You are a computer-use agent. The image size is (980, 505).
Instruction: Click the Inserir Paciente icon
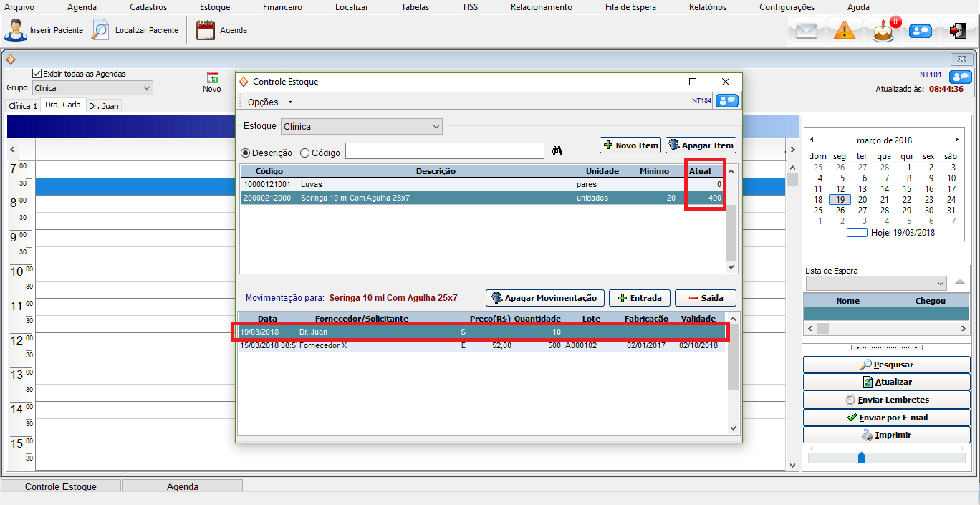click(16, 31)
